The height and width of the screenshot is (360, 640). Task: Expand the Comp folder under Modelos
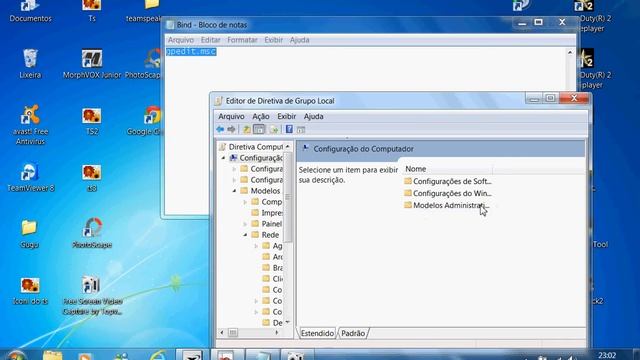[x=245, y=202]
